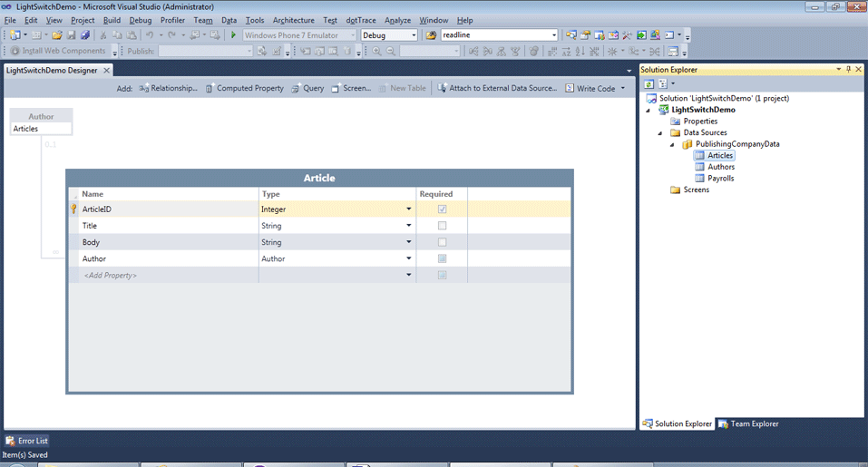
Task: Expand the Write Code dropdown arrow
Action: 623,88
